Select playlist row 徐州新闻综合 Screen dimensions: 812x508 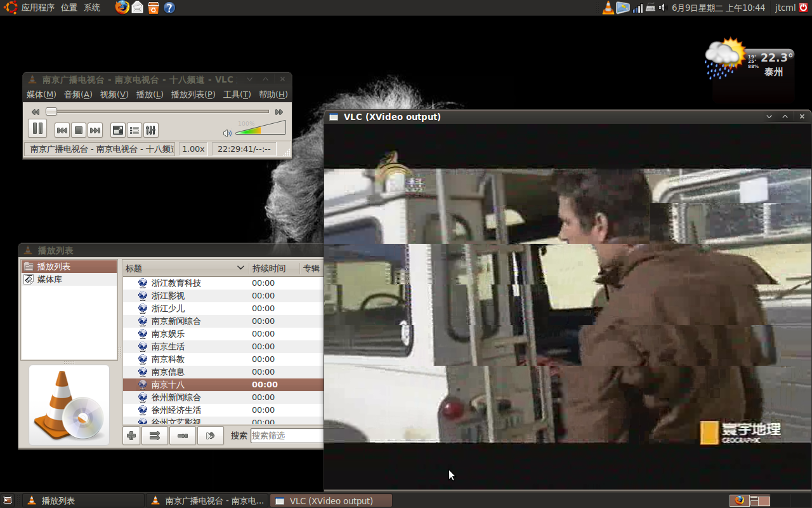click(x=223, y=398)
